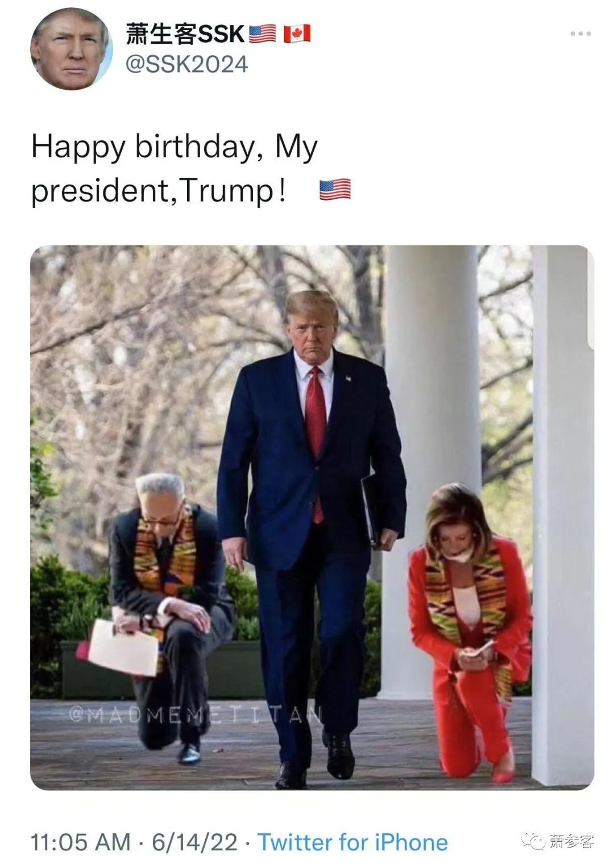This screenshot has width=614, height=868.
Task: Open the @SSK2024 handle
Action: (186, 64)
